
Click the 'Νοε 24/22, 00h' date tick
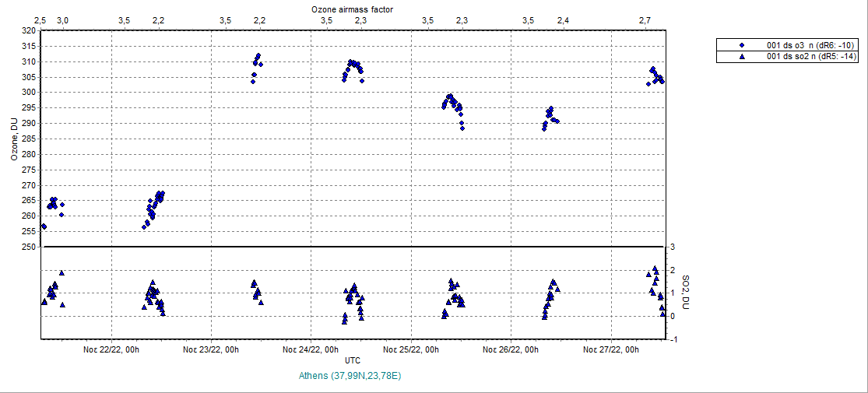[311, 350]
